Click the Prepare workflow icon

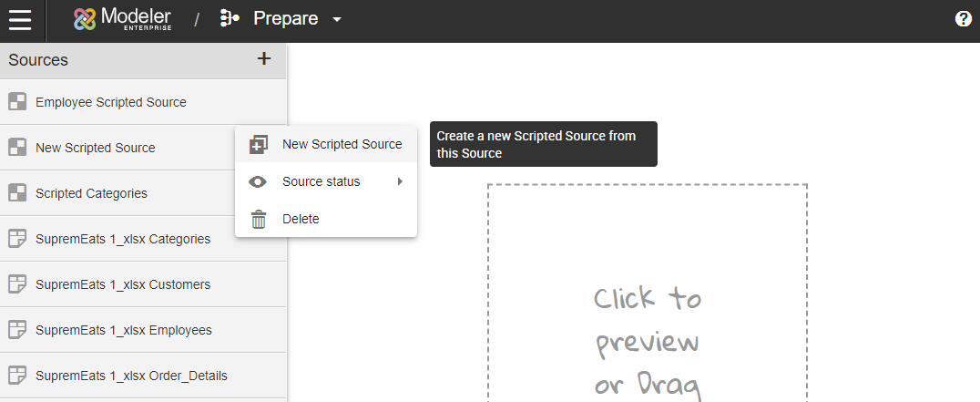(x=230, y=19)
